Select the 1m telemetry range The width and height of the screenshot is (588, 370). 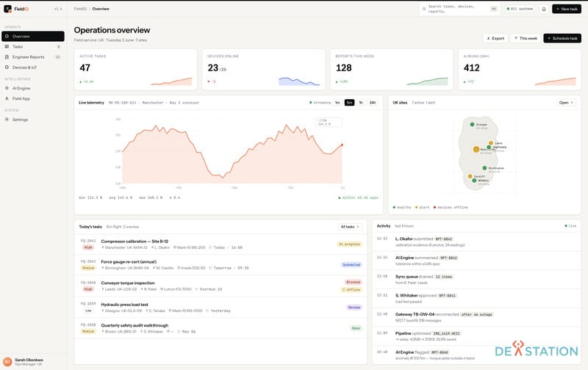[x=337, y=103]
